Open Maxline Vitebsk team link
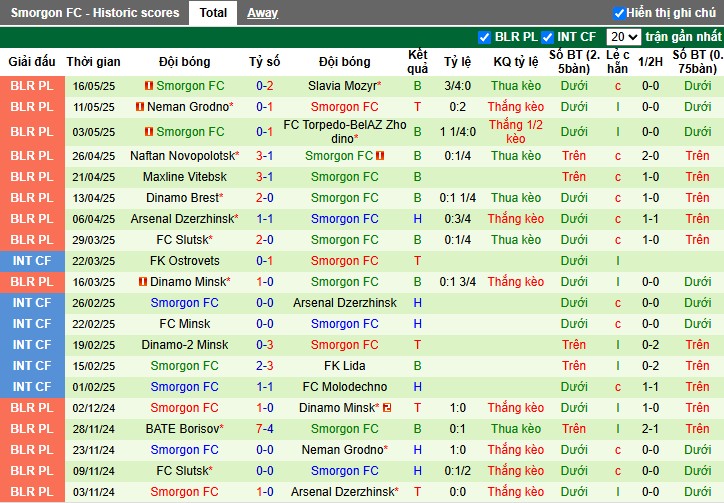Viewport: 724px width, 503px height. [185, 177]
